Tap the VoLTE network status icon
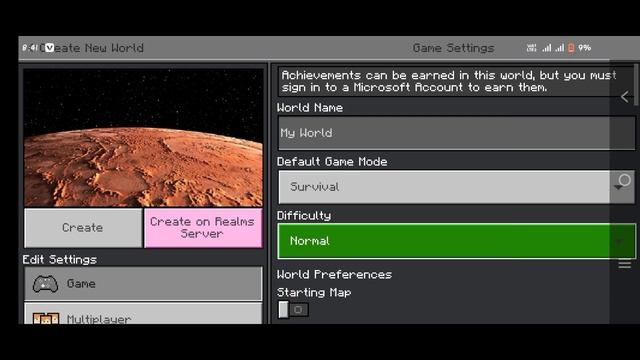The image size is (640, 360). pyautogui.click(x=531, y=48)
